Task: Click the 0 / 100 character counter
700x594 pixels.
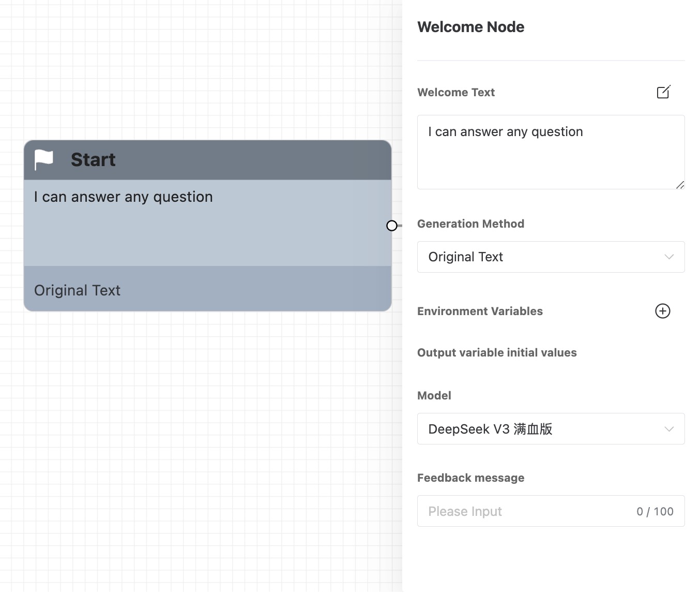Action: pos(655,512)
